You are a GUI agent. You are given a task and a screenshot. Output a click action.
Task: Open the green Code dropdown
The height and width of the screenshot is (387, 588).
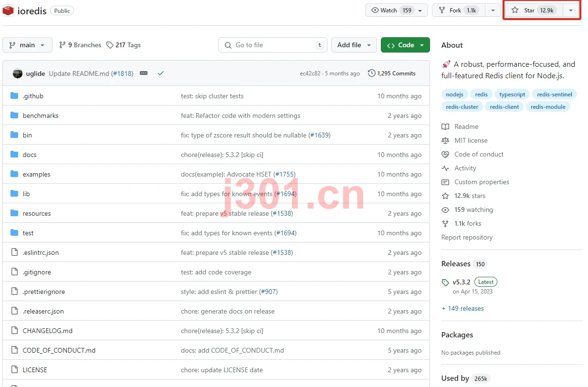pos(405,45)
